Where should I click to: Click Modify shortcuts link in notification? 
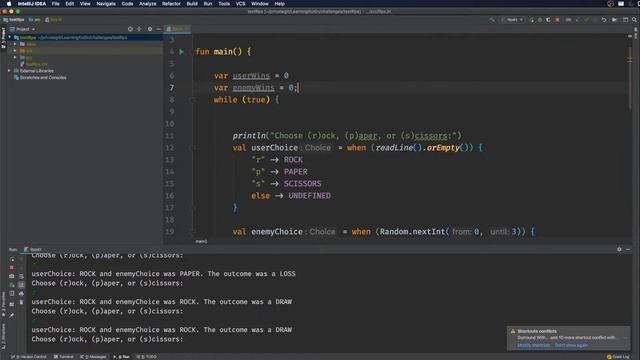click(533, 345)
